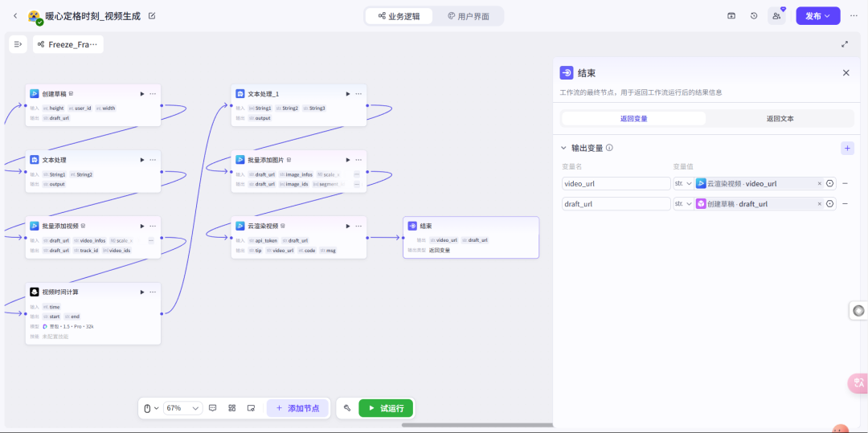868x433 pixels.
Task: Click the green 试运行 button
Action: pos(386,408)
